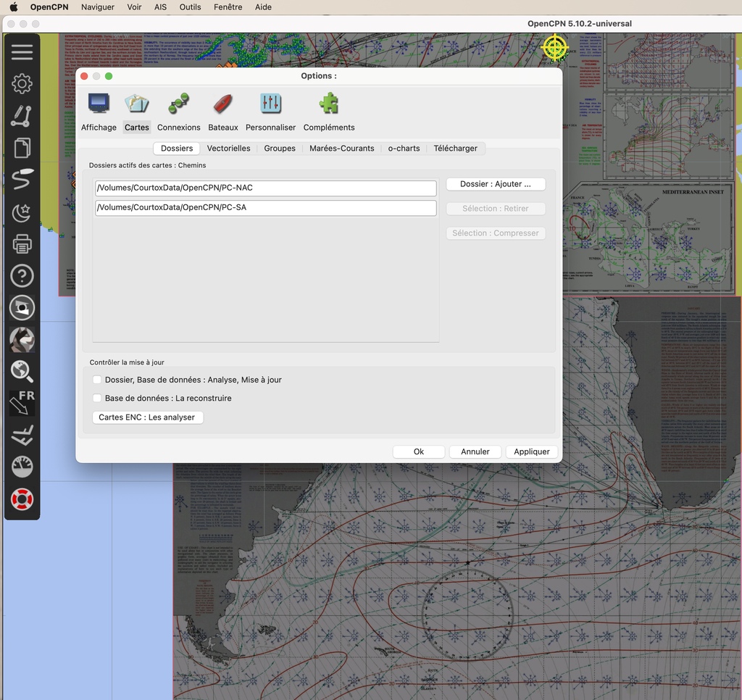The image size is (742, 700).
Task: Select the route creation tool icon
Action: [x=22, y=116]
